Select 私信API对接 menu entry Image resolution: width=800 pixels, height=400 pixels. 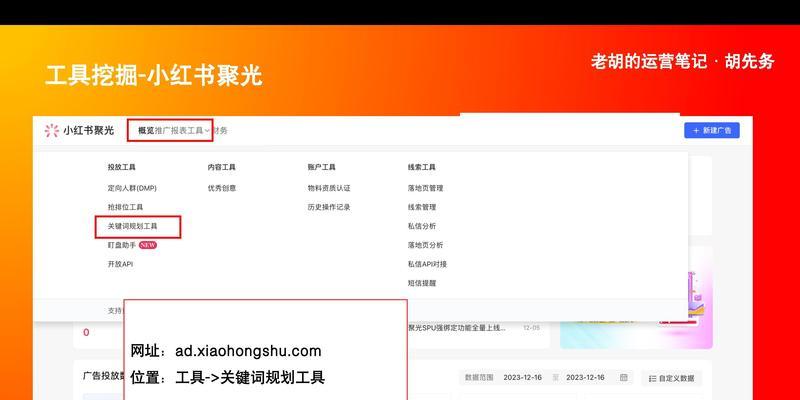coord(427,264)
